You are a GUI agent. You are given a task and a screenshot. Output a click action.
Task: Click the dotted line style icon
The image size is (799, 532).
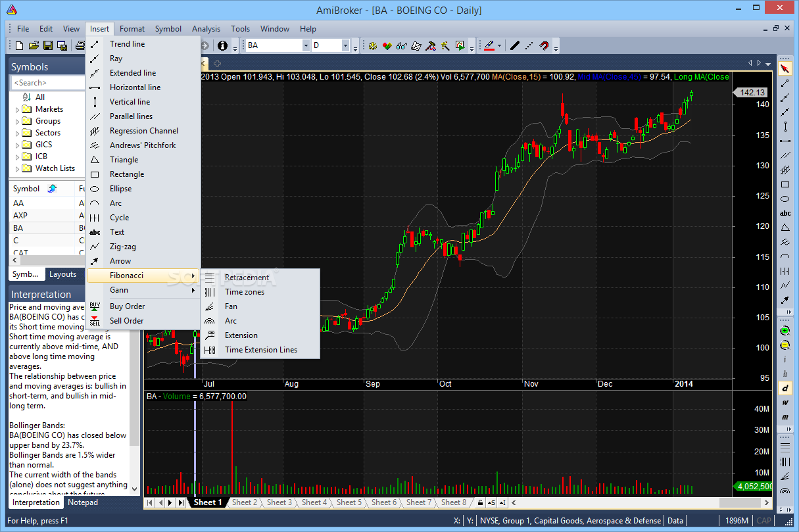click(529, 45)
